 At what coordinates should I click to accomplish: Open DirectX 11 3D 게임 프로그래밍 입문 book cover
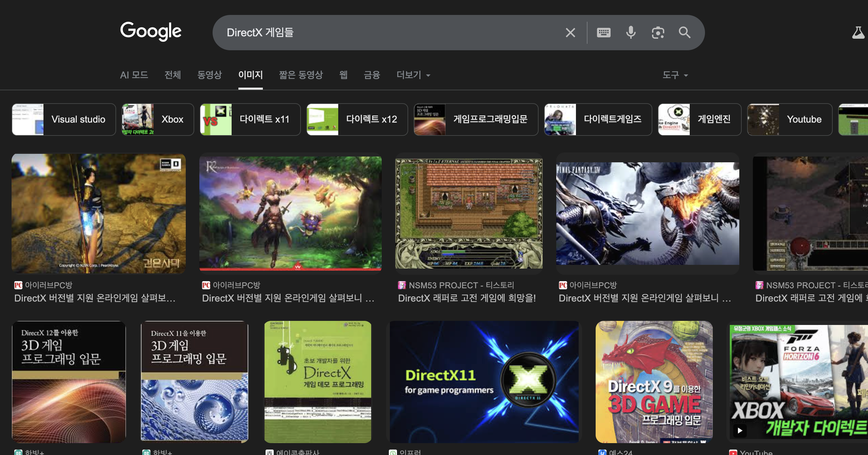tap(195, 382)
